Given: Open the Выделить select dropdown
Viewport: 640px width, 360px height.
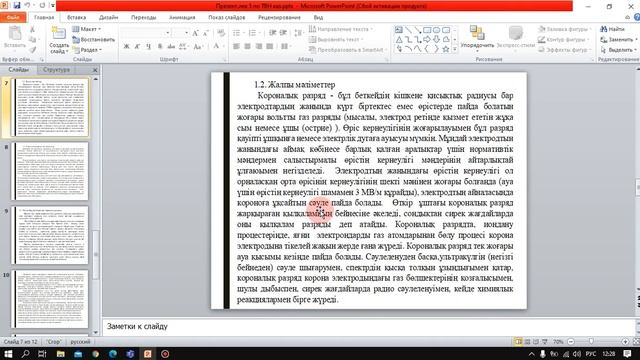Looking at the screenshot, I should coord(619,50).
